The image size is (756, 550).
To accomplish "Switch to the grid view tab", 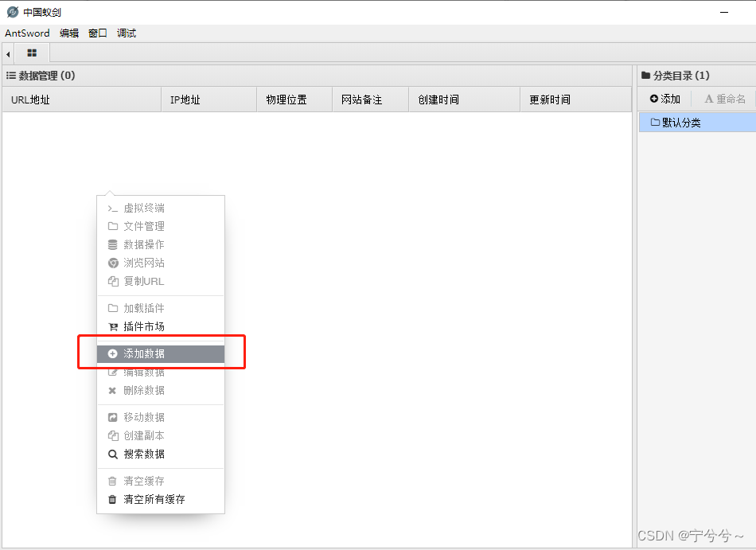I will point(32,53).
